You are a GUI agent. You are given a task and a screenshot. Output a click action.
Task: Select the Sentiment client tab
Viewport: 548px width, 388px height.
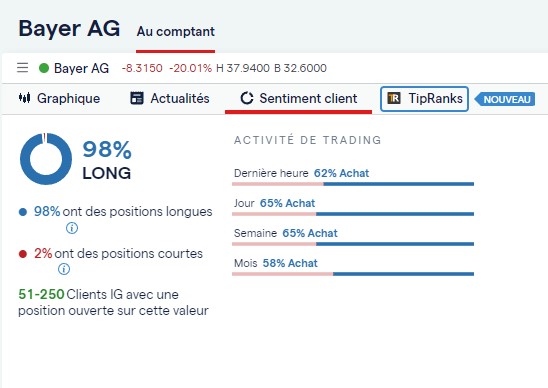pos(298,99)
